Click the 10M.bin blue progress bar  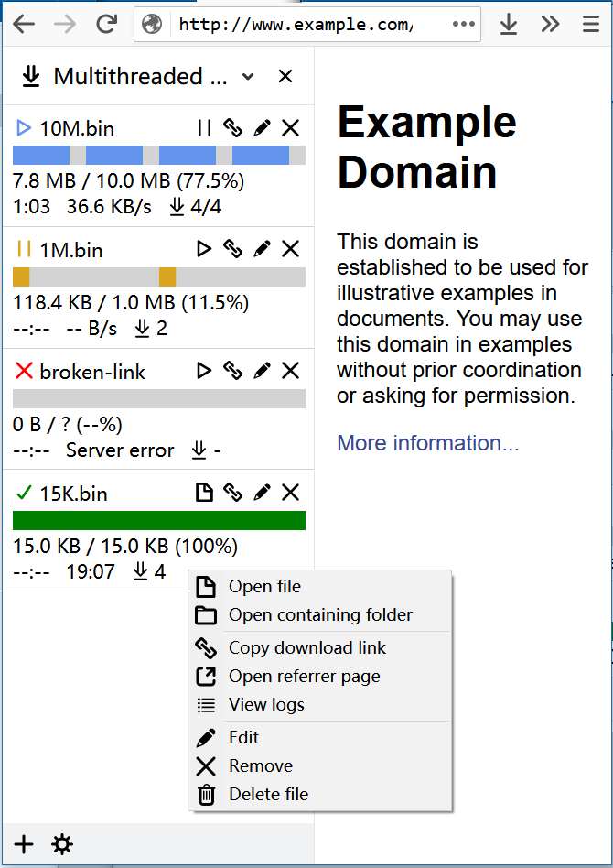159,155
